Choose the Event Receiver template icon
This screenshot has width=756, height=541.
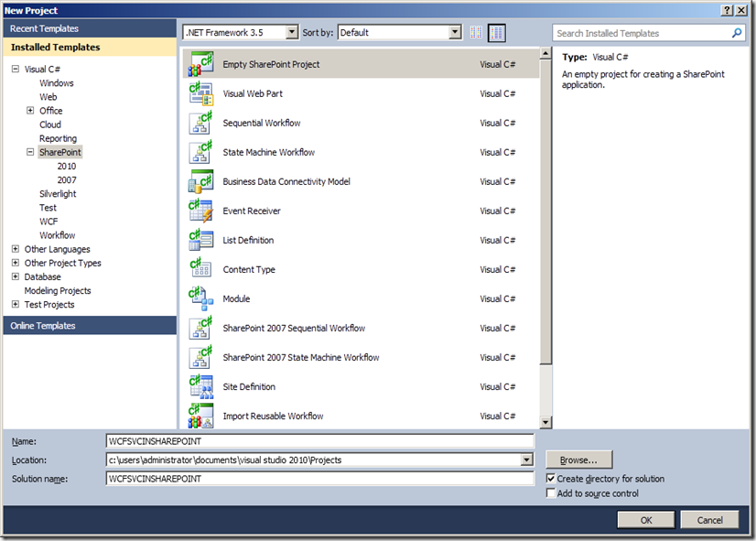(200, 211)
